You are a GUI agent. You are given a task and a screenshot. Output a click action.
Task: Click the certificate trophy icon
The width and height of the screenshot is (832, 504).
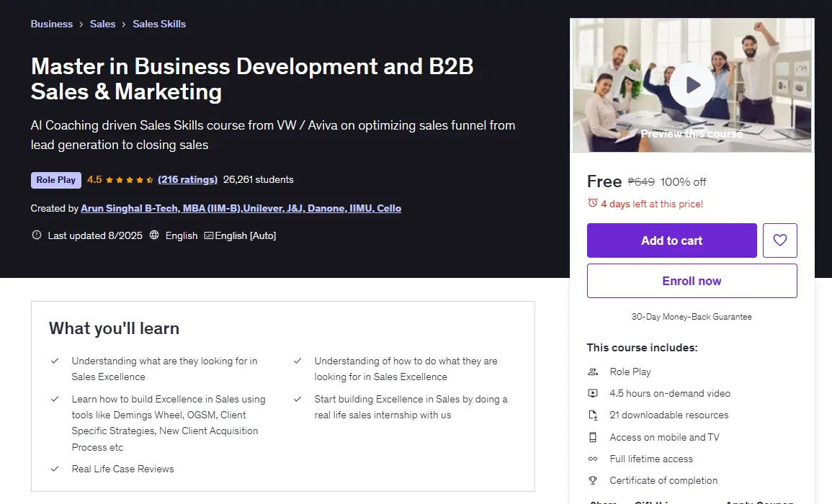click(593, 481)
